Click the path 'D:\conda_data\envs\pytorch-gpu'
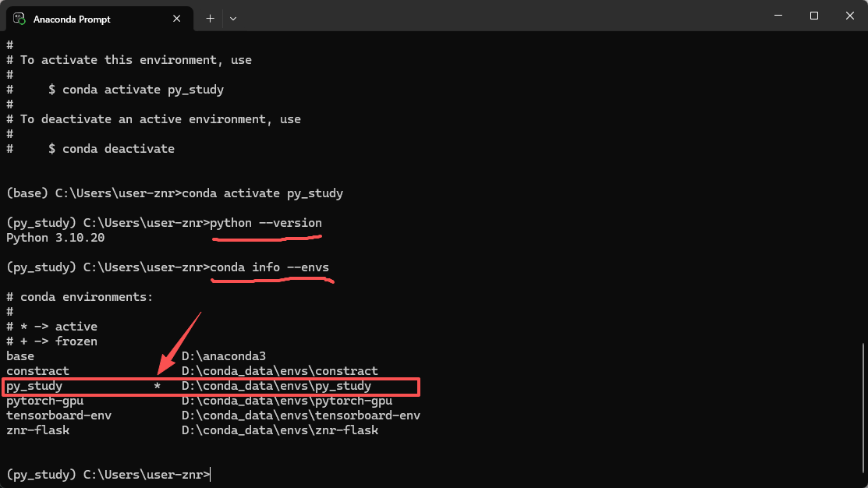Image resolution: width=868 pixels, height=488 pixels. click(x=287, y=401)
